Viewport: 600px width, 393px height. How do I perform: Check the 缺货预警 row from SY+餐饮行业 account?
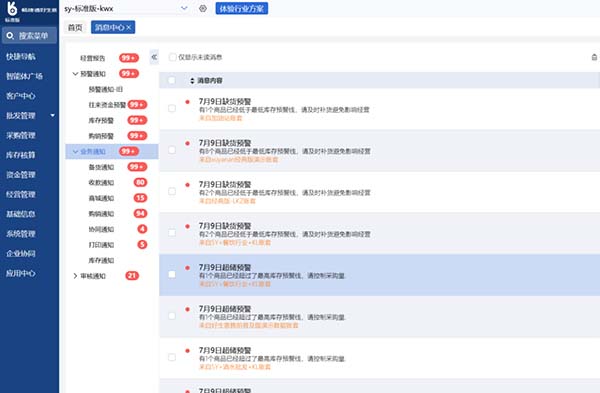tap(172, 233)
